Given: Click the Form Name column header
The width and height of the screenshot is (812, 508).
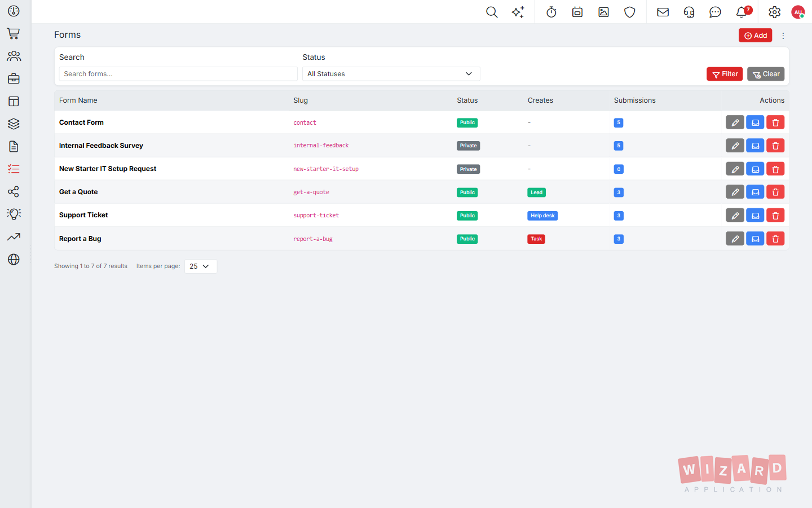Looking at the screenshot, I should [x=78, y=100].
